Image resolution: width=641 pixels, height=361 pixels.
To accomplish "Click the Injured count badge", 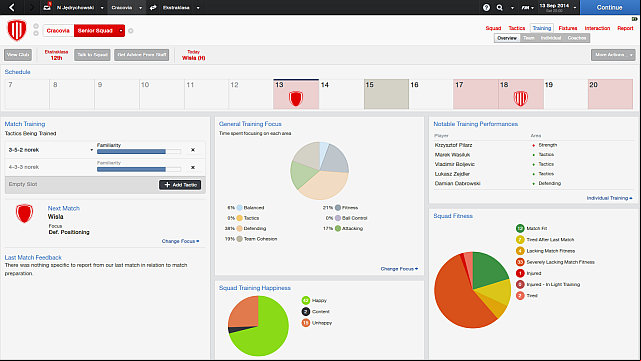I will [520, 273].
